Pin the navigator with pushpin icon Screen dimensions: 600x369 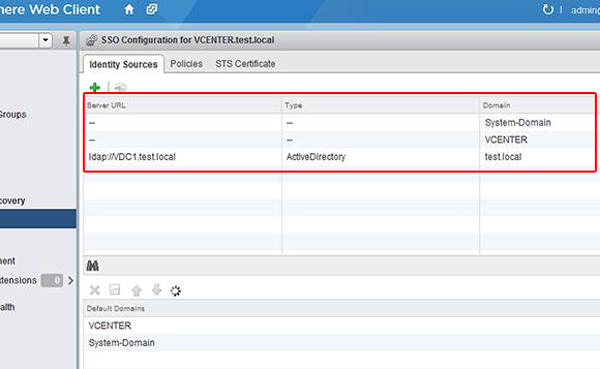click(66, 40)
